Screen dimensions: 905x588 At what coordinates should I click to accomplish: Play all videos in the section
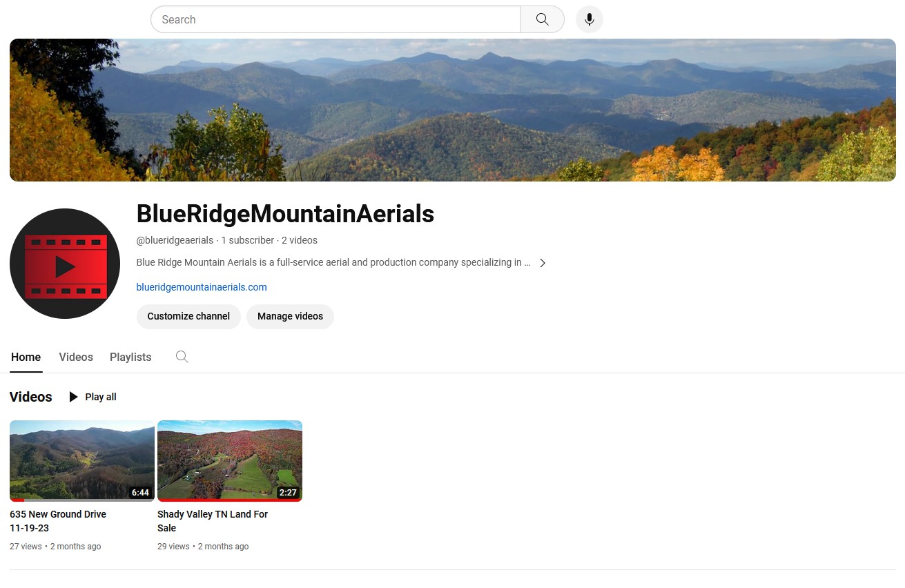pos(93,397)
